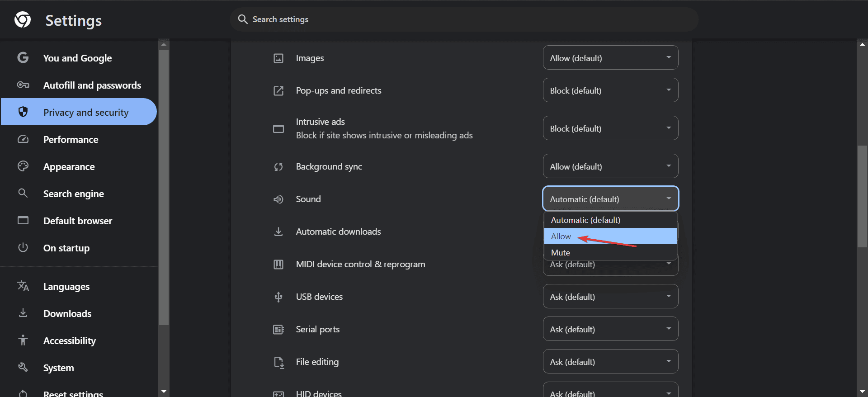This screenshot has height=397, width=868.
Task: Choose Automatic (default) in Sound list
Action: [610, 220]
